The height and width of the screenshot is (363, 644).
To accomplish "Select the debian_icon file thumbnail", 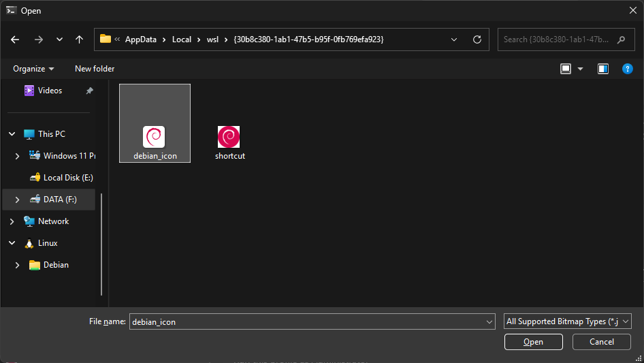I will (x=155, y=137).
